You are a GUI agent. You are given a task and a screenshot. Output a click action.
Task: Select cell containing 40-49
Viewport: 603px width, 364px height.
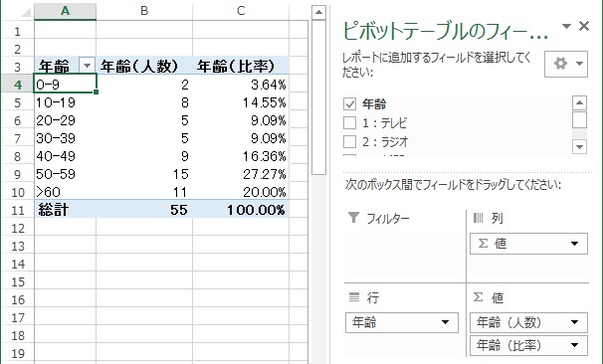click(x=65, y=156)
